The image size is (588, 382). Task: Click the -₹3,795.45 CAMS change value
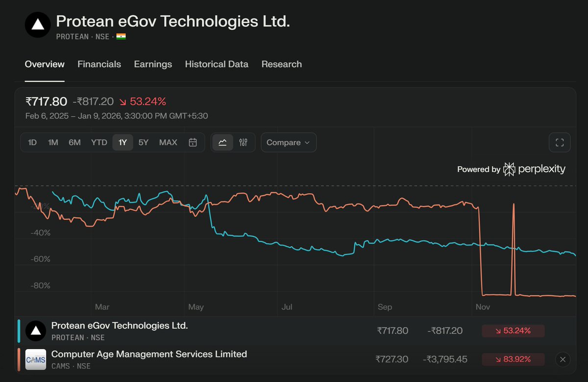[x=445, y=359]
